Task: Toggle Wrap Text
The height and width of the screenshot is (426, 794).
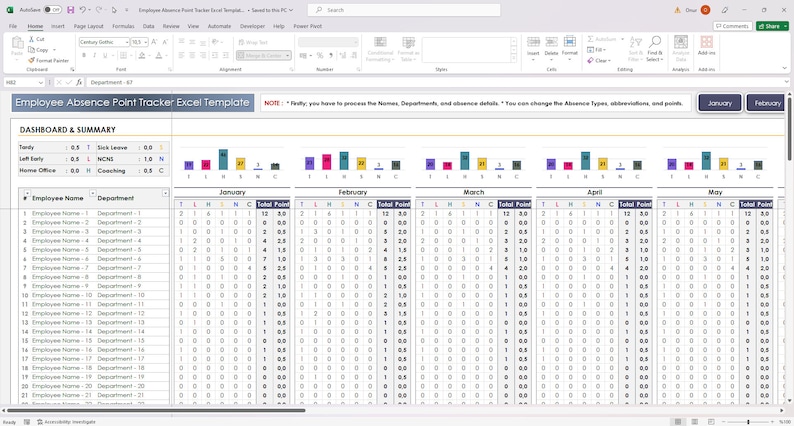Action: (x=253, y=43)
